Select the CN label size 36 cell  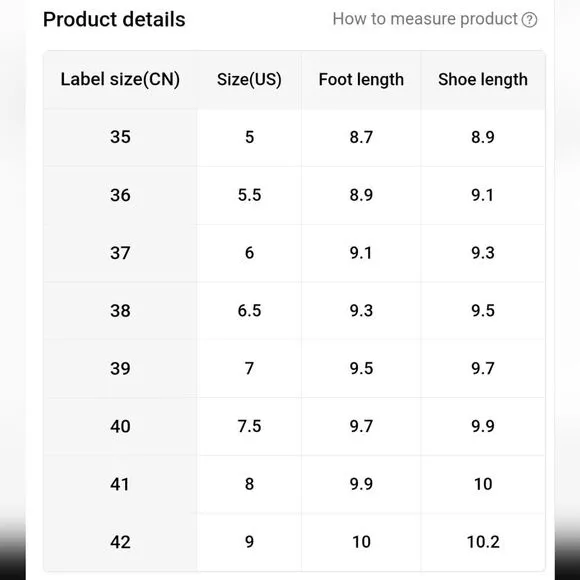(x=120, y=195)
